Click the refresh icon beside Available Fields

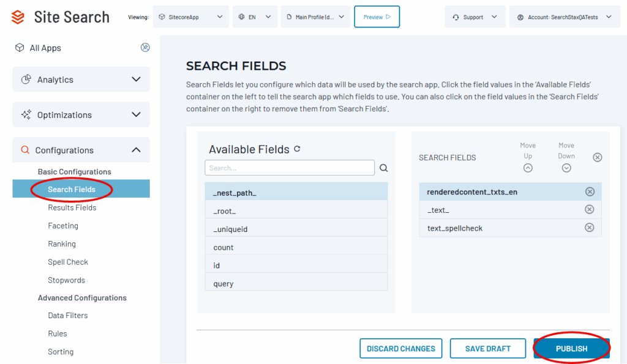coord(298,149)
